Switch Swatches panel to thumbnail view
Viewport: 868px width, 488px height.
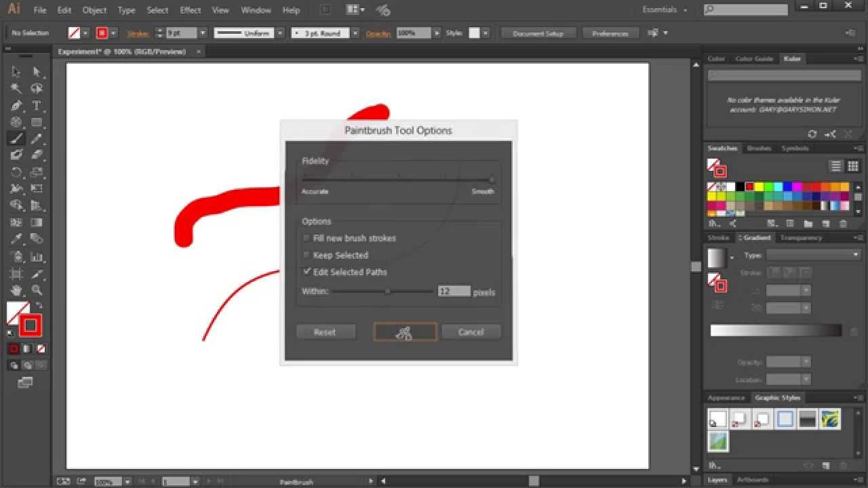853,166
